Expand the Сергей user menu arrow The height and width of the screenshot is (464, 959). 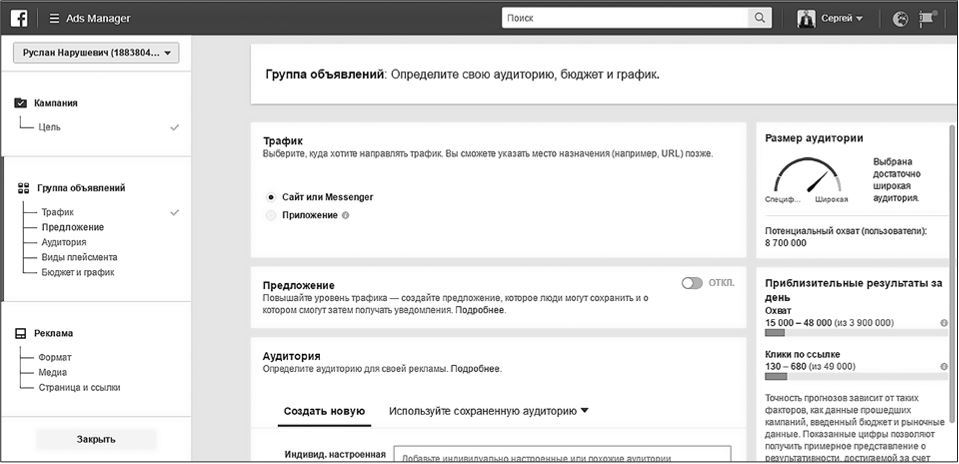point(859,19)
